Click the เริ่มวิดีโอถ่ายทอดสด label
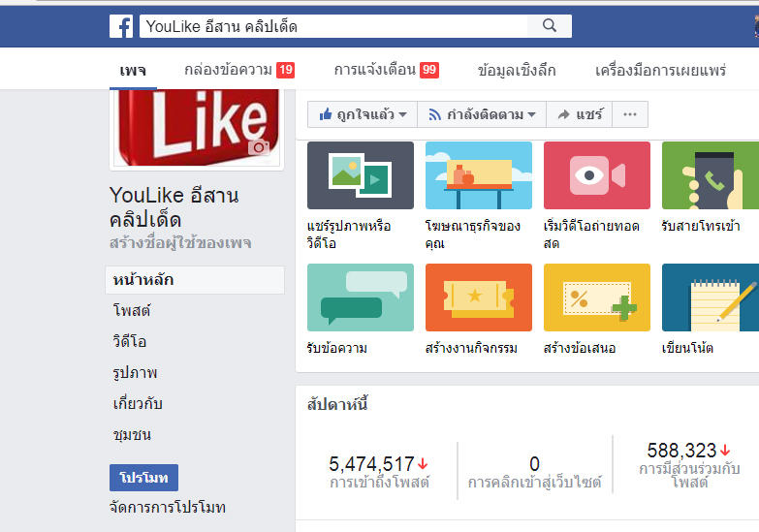Image resolution: width=759 pixels, height=532 pixels. coord(591,235)
